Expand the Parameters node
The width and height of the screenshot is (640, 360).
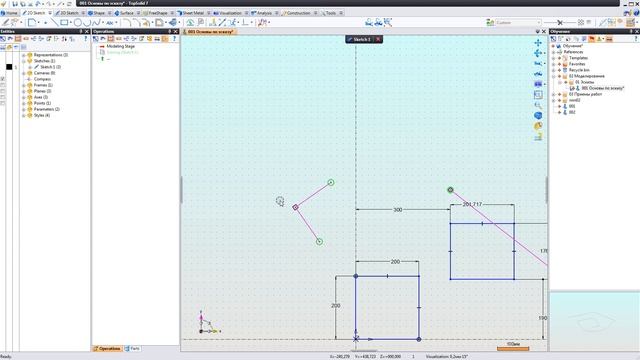pyautogui.click(x=24, y=109)
